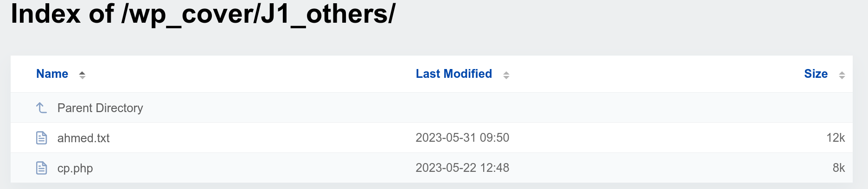Click the 12k size of ahmed.txt
868x189 pixels.
pyautogui.click(x=836, y=138)
